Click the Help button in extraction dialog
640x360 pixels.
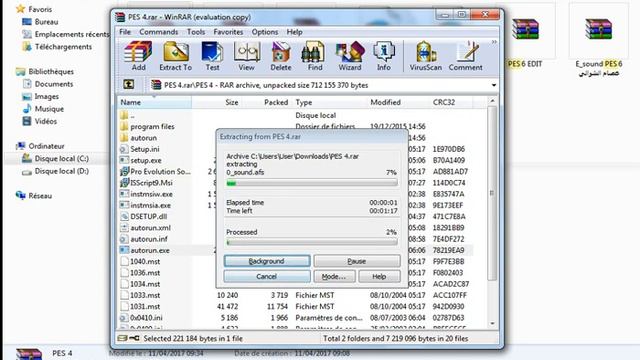click(379, 277)
